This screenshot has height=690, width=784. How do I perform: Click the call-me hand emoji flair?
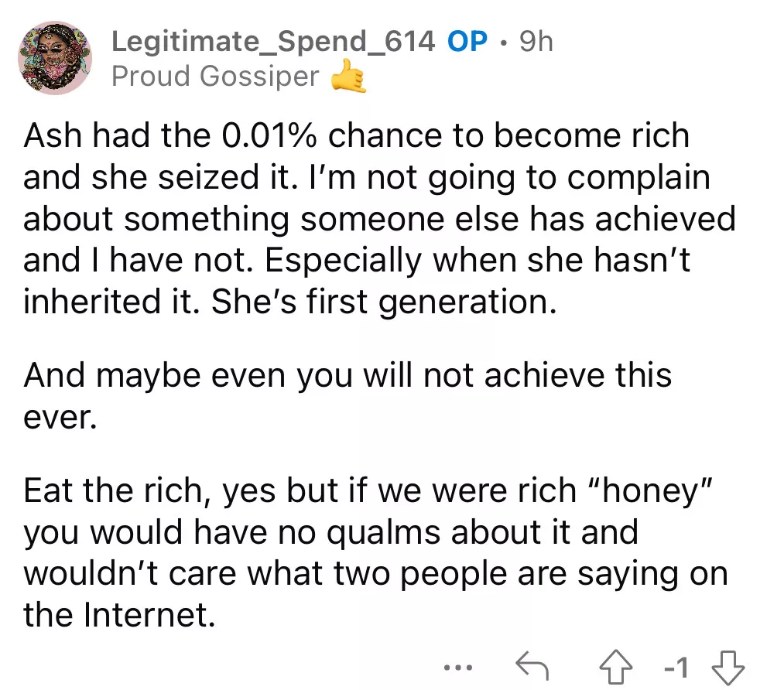click(x=348, y=78)
